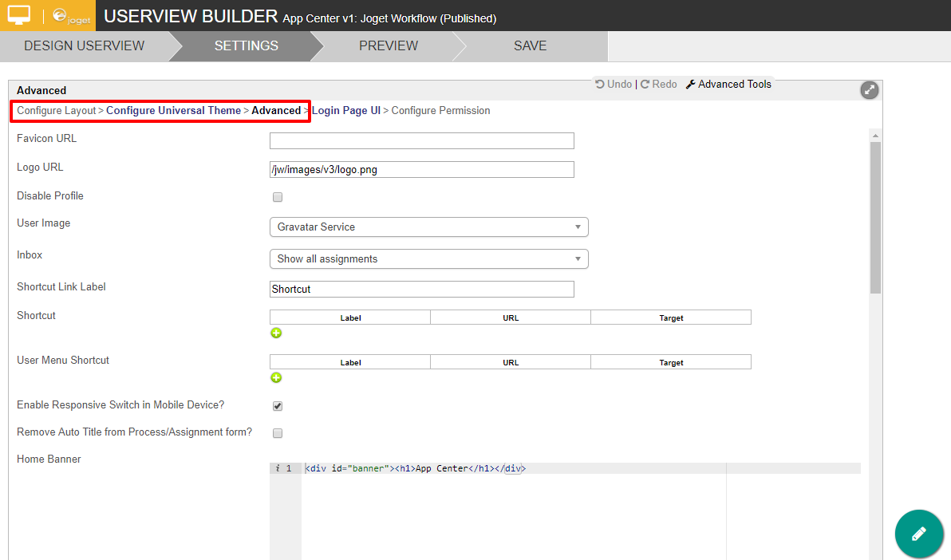Enable the Disable Profile checkbox

pyautogui.click(x=278, y=197)
